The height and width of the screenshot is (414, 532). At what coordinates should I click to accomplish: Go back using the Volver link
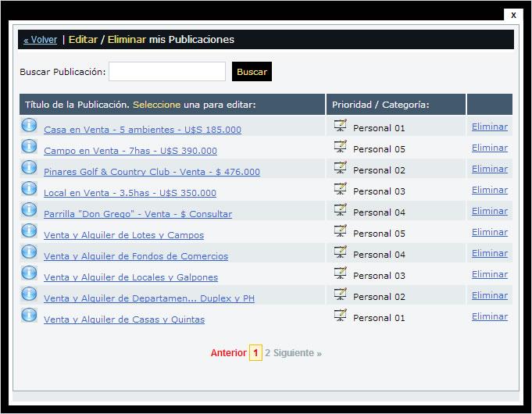tap(40, 40)
